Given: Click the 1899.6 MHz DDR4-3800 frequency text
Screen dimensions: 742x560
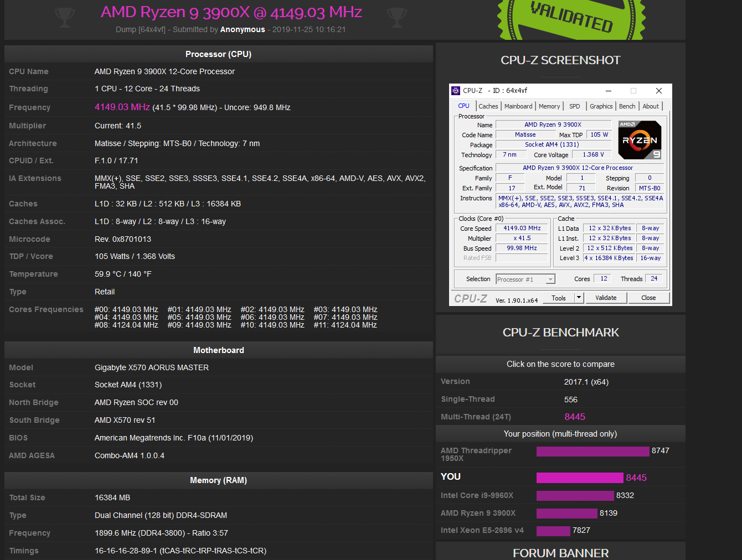Looking at the screenshot, I should 161,533.
